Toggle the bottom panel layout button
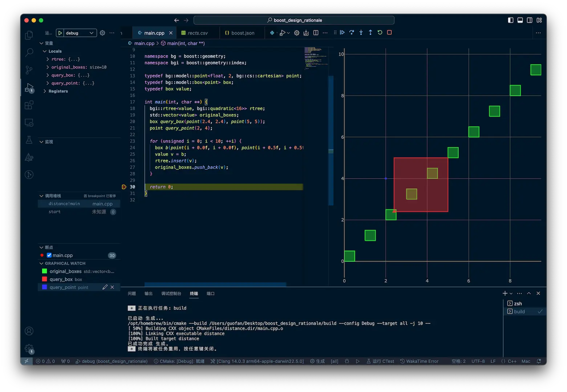The width and height of the screenshot is (567, 392). click(520, 20)
